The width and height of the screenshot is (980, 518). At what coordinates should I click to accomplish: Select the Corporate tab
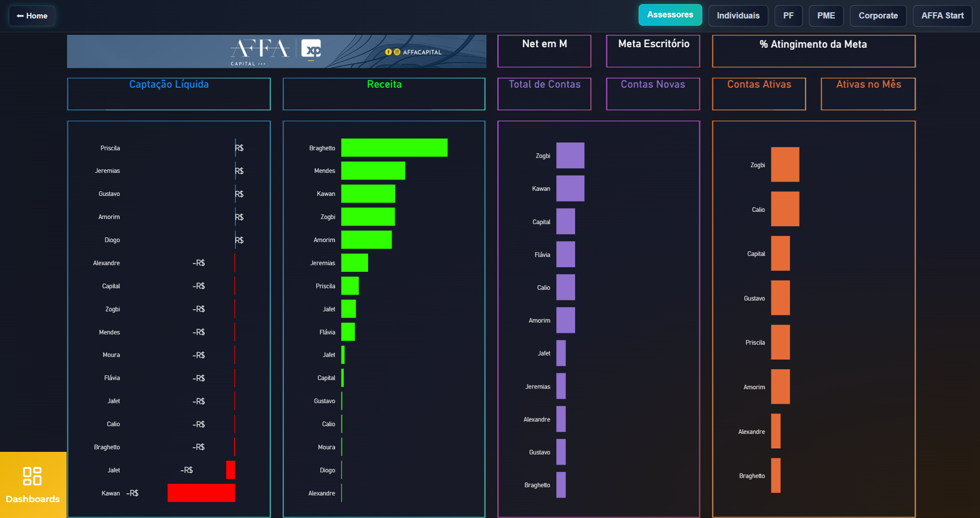click(878, 16)
